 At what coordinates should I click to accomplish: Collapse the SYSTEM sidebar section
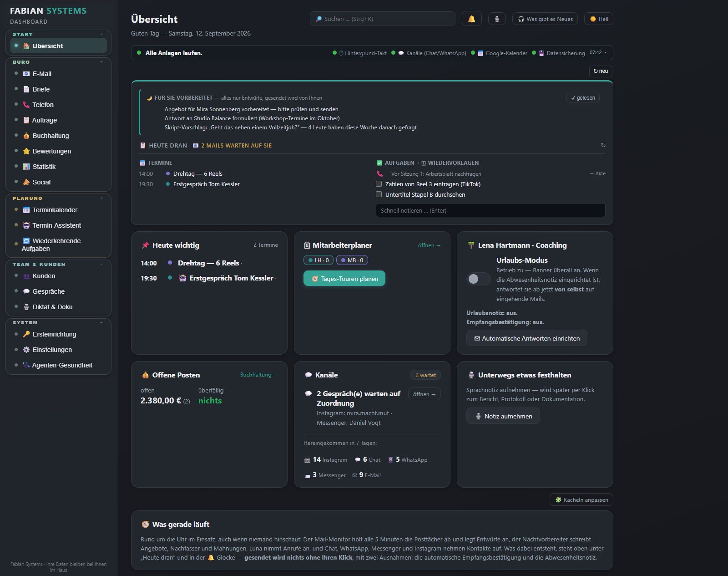point(101,322)
